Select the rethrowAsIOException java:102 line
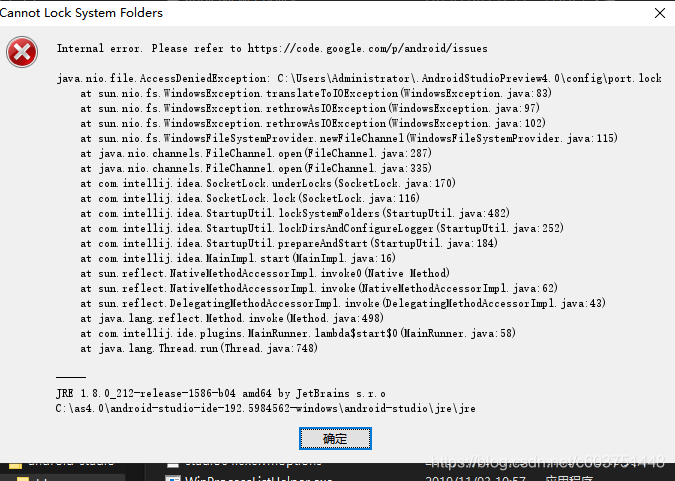 313,124
